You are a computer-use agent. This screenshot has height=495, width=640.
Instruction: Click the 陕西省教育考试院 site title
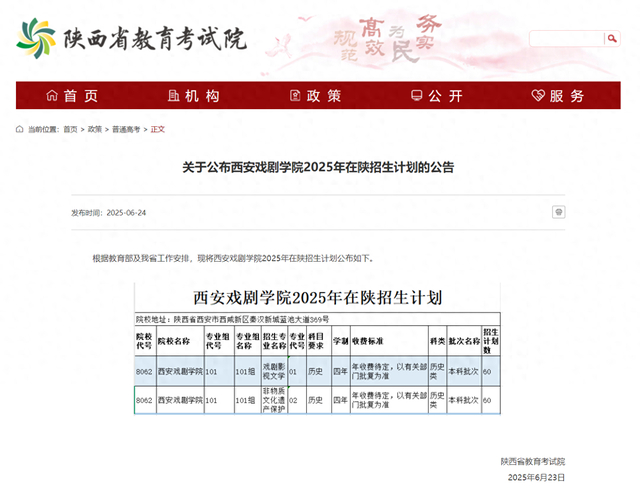click(155, 39)
